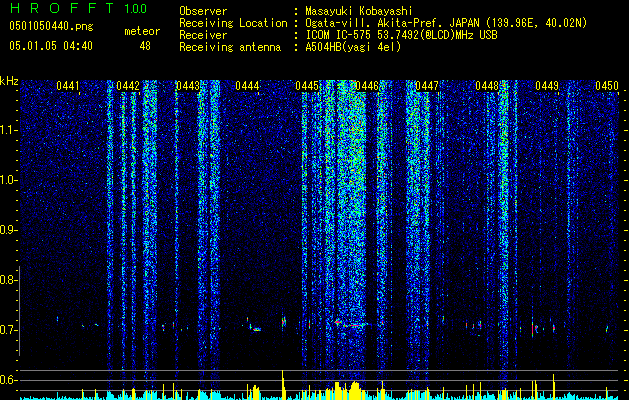Click the 0.8 kHz axis tick label
The width and height of the screenshot is (629, 400).
(x=9, y=280)
